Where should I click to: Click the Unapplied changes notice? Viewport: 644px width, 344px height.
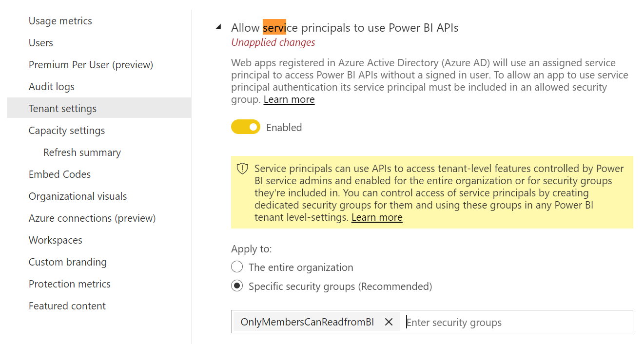pyautogui.click(x=273, y=42)
